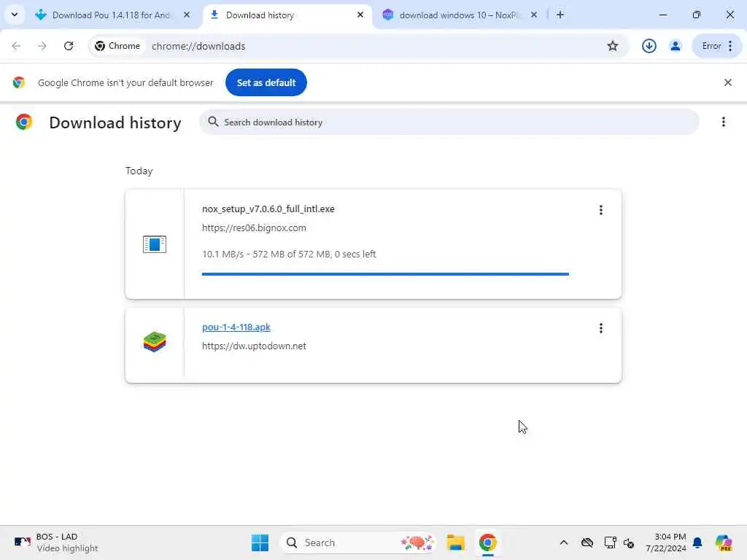
Task: Select the Download history tab
Action: [x=287, y=15]
